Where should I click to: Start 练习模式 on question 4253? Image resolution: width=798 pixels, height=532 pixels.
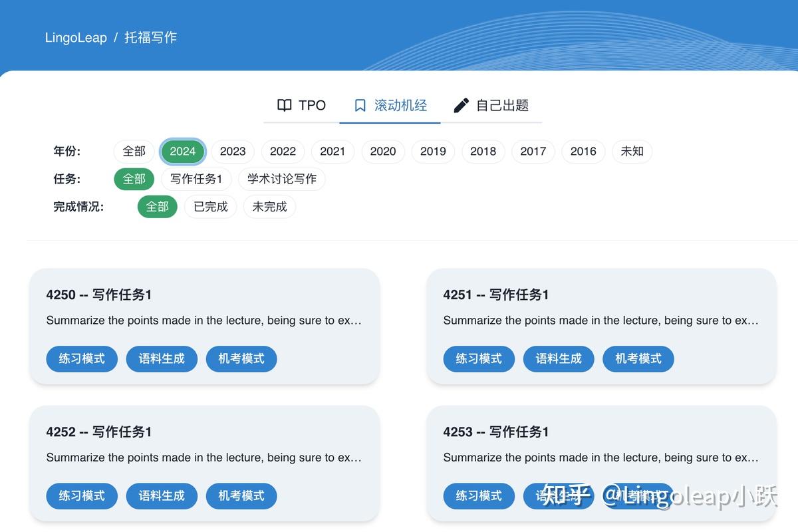(x=479, y=495)
